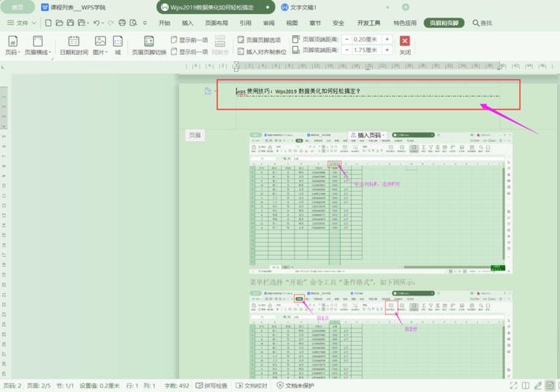Click 显示后一项 show next item
This screenshot has width=560, height=392.
pos(189,51)
